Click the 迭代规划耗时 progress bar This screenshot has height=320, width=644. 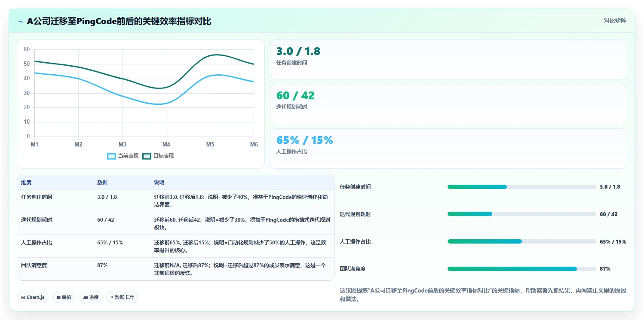(x=521, y=214)
